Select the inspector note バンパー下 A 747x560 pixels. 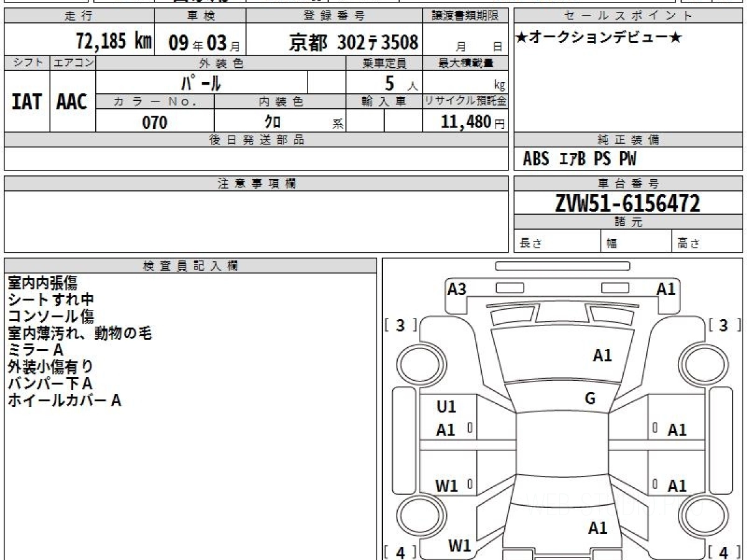pyautogui.click(x=50, y=384)
